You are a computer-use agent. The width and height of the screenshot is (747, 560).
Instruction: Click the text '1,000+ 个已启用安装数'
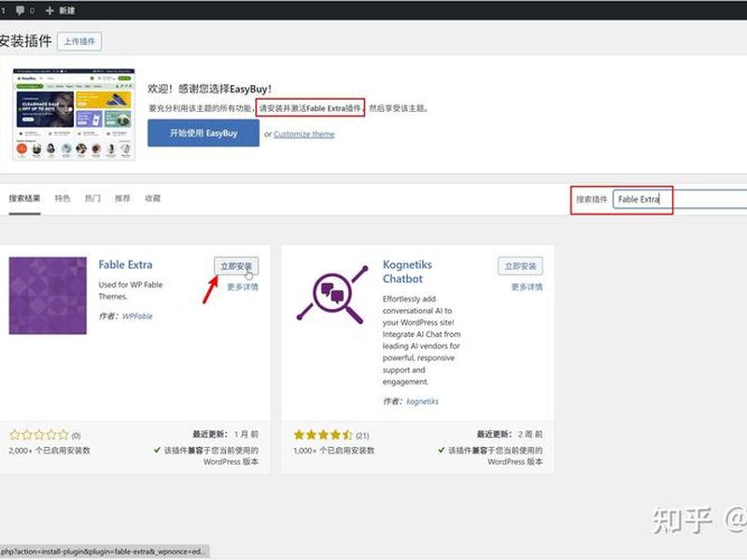coord(334,451)
